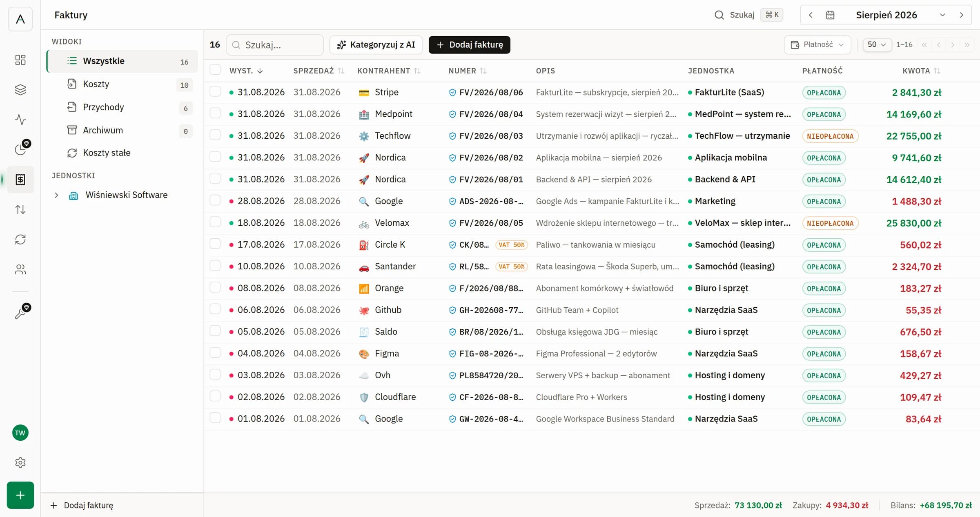The width and height of the screenshot is (980, 517).
Task: Open the layers stack icon in sidebar
Action: [20, 90]
